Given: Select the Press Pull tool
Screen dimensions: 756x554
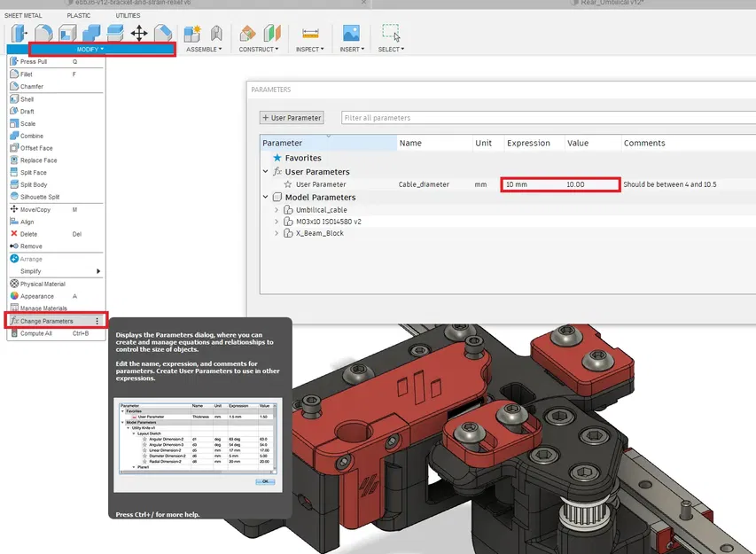Looking at the screenshot, I should (x=35, y=63).
